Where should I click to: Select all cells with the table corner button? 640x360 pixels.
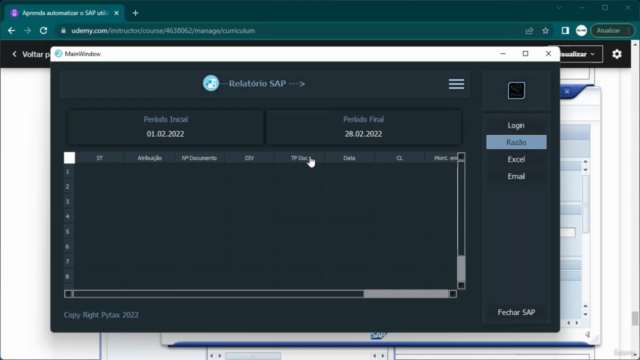coord(69,158)
